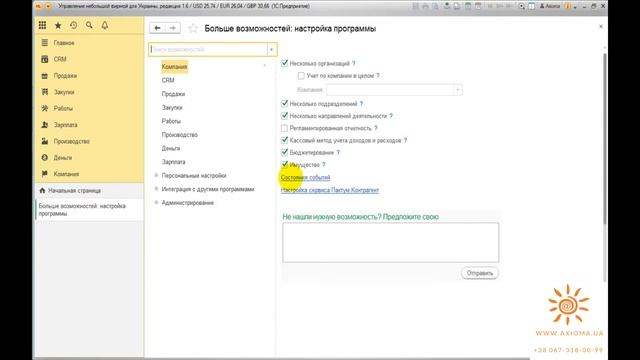640x360 pixels.
Task: Toggle Кассовый метод учета checkbox
Action: pyautogui.click(x=284, y=140)
